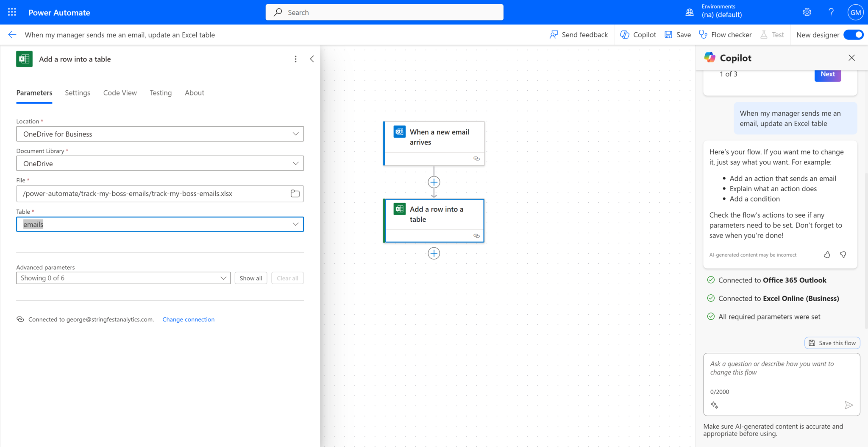Viewport: 868px width, 447px height.
Task: Collapse the action parameters panel
Action: [312, 59]
